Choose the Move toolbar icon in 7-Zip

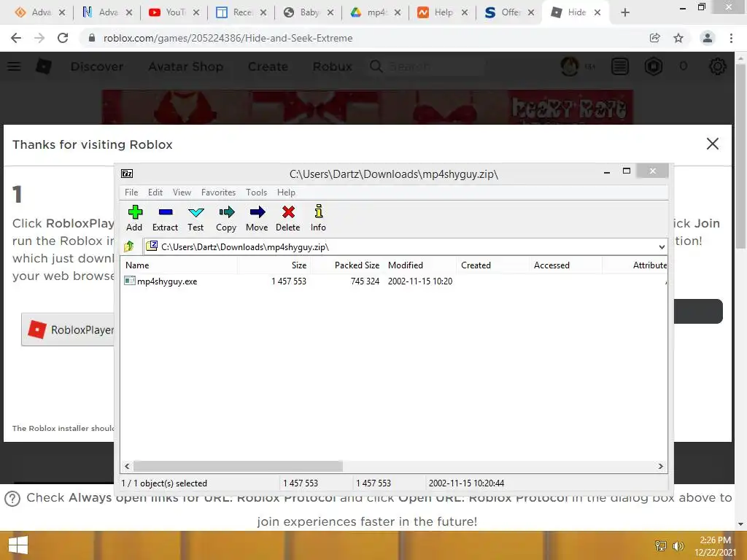tap(257, 218)
